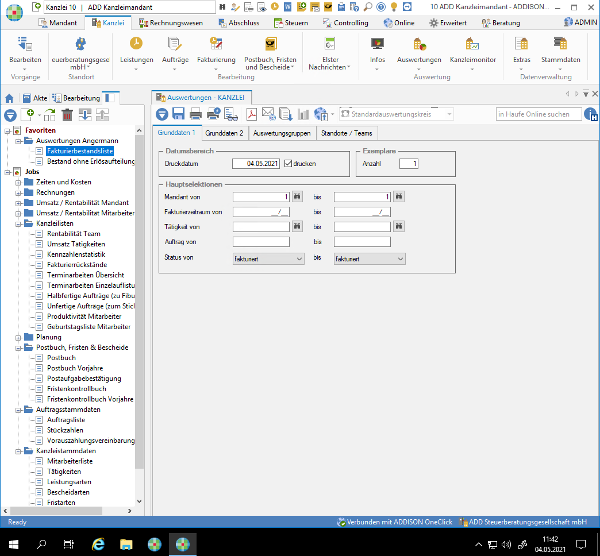Open the Controlling ribbon tab
Screen dimensions: 600x556
346,23
